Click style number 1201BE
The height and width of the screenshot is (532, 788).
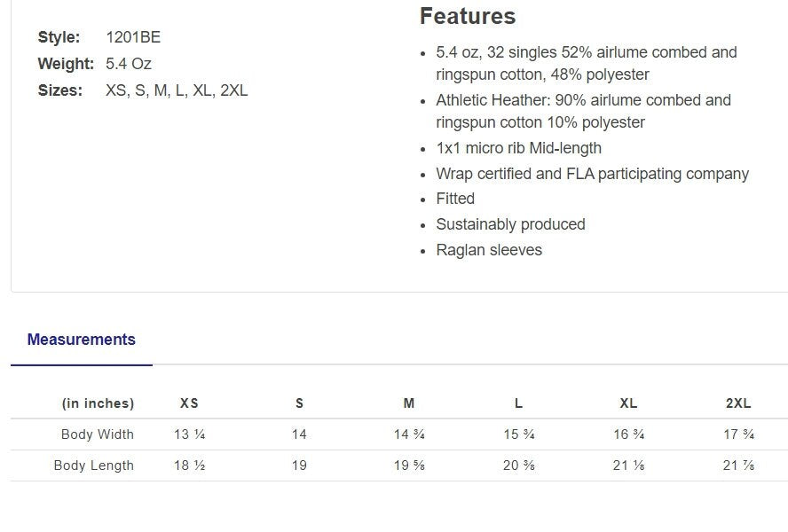133,37
